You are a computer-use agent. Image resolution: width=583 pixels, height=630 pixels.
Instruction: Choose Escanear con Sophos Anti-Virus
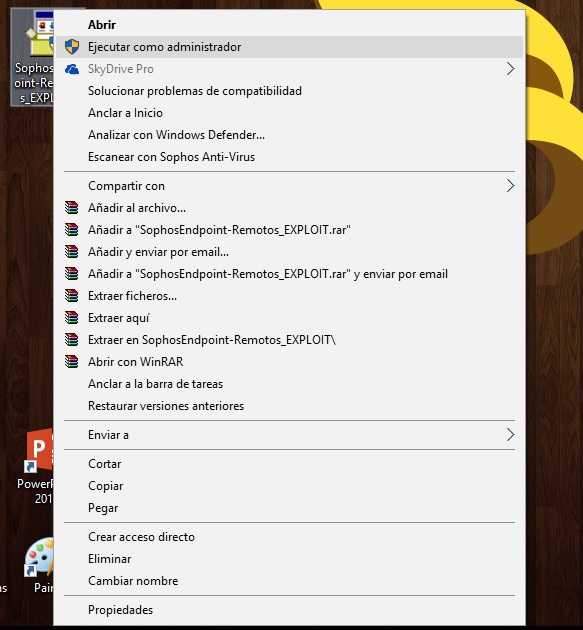point(289,157)
